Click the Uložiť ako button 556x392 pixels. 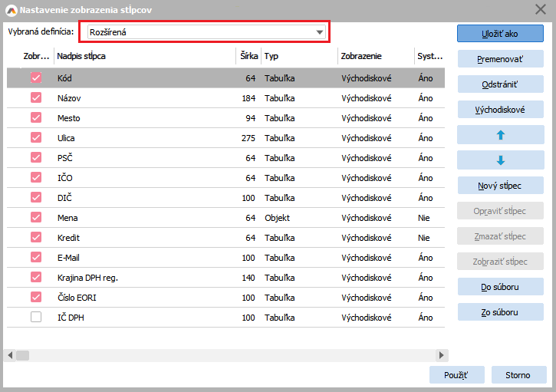pyautogui.click(x=500, y=33)
